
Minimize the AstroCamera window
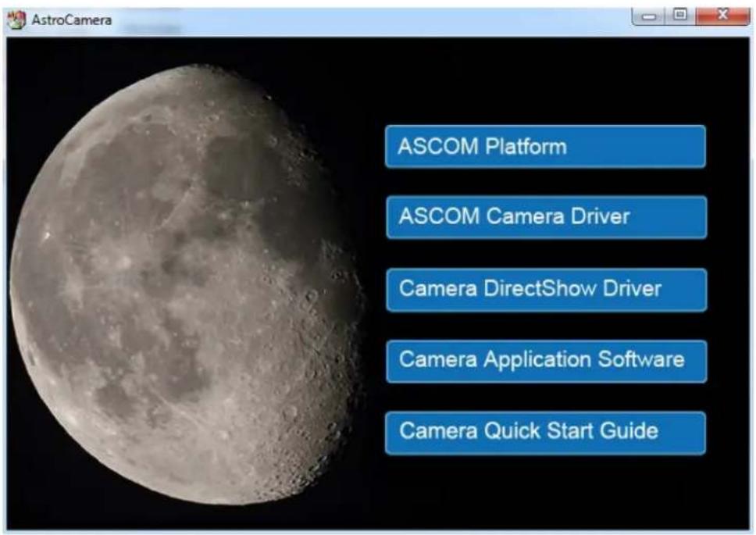[649, 16]
